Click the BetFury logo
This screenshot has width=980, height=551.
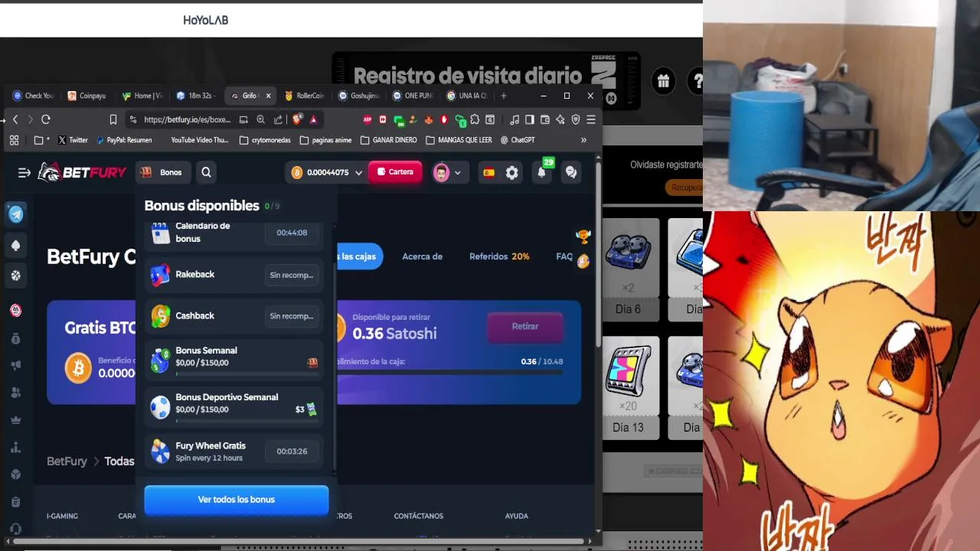(82, 172)
